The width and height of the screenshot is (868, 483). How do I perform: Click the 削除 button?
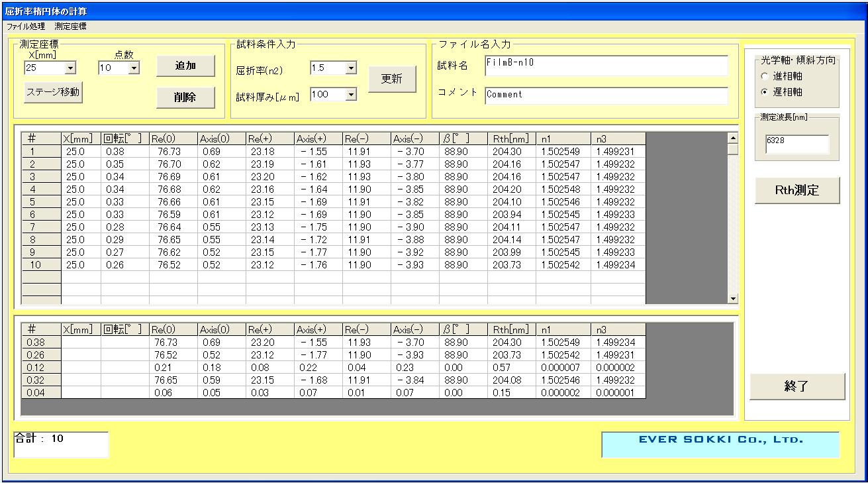click(186, 97)
